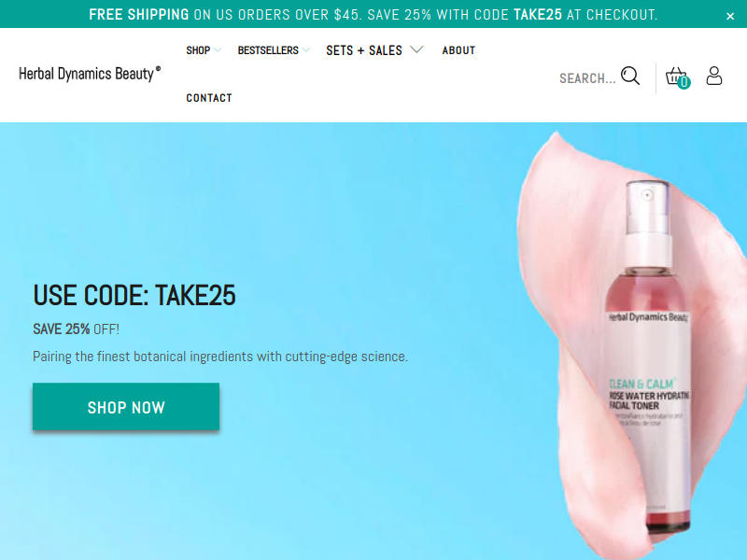Dismiss the free shipping announcement banner
747x560 pixels.
click(730, 16)
